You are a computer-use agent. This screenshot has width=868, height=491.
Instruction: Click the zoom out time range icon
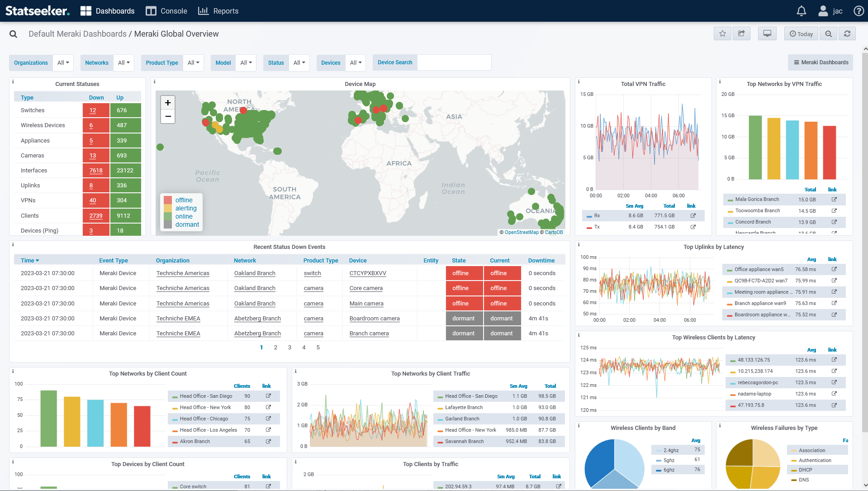coord(828,33)
